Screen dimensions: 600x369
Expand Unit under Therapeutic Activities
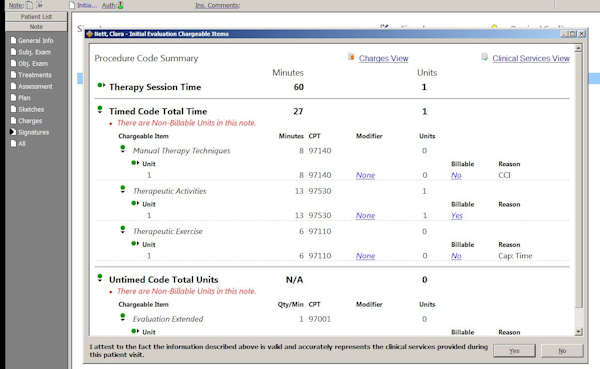(135, 203)
